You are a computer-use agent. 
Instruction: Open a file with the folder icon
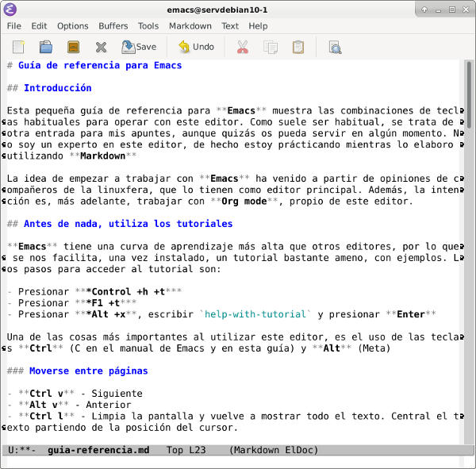[x=46, y=47]
